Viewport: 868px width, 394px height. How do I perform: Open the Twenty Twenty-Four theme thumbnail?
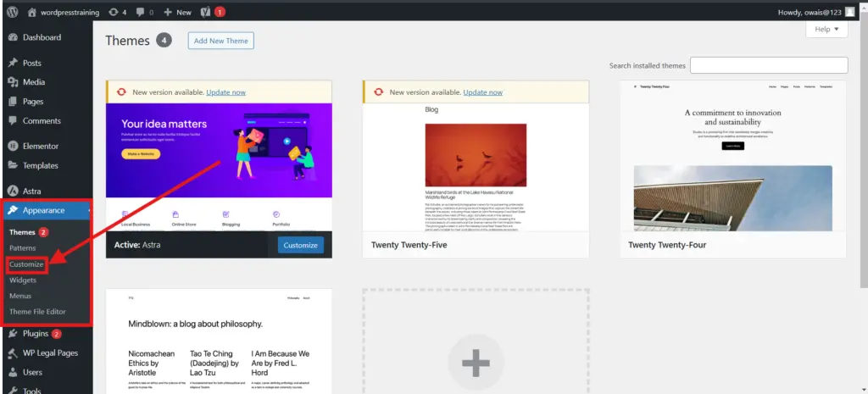[733, 156]
